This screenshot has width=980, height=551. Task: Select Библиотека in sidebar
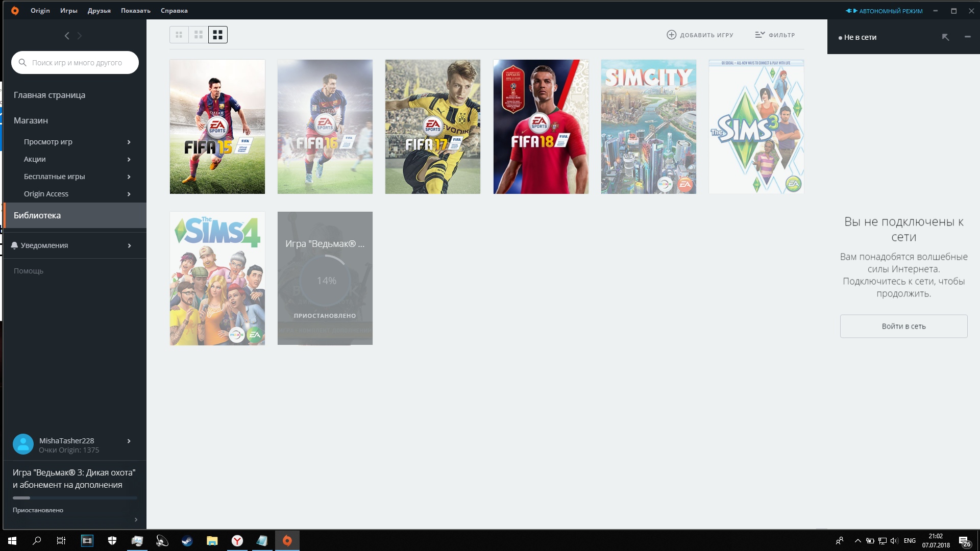pos(75,215)
